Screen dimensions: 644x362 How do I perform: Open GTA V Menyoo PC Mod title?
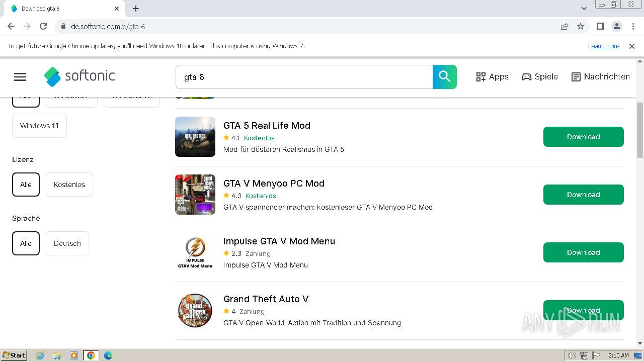(x=274, y=184)
